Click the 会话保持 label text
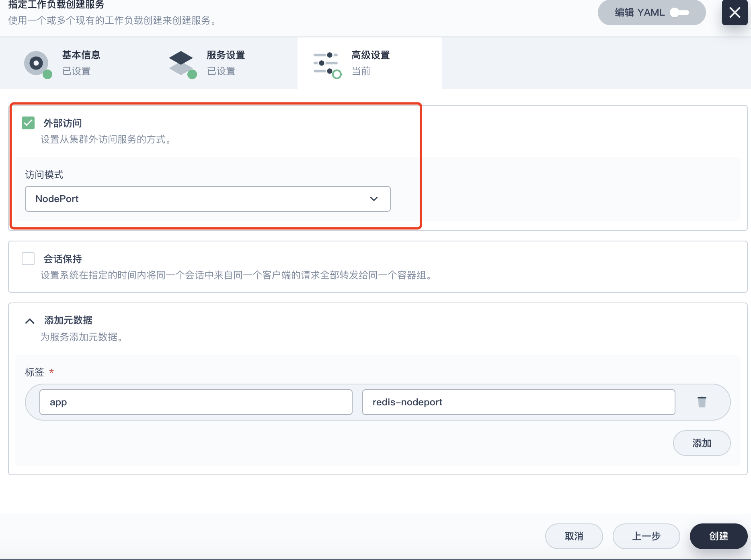The height and width of the screenshot is (560, 751). pos(63,259)
